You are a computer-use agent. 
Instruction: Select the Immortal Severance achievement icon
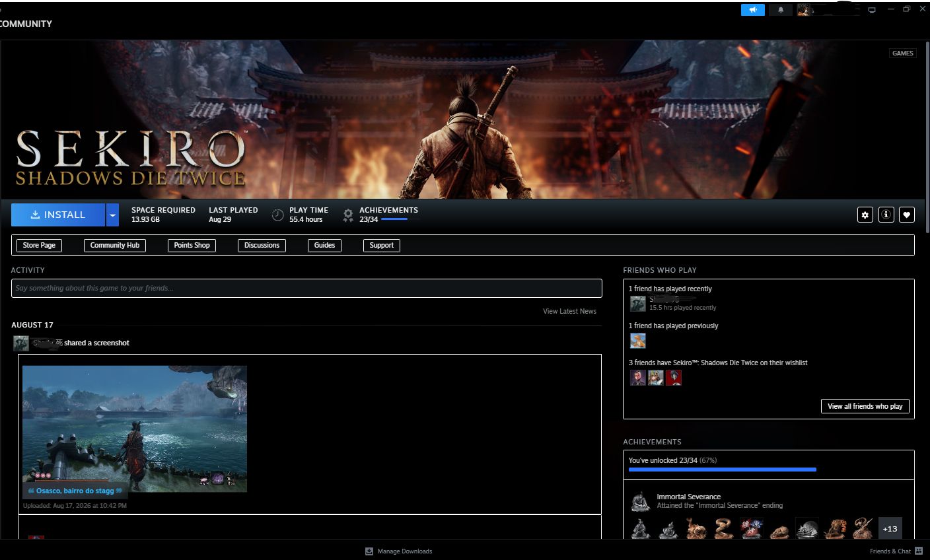pyautogui.click(x=639, y=501)
